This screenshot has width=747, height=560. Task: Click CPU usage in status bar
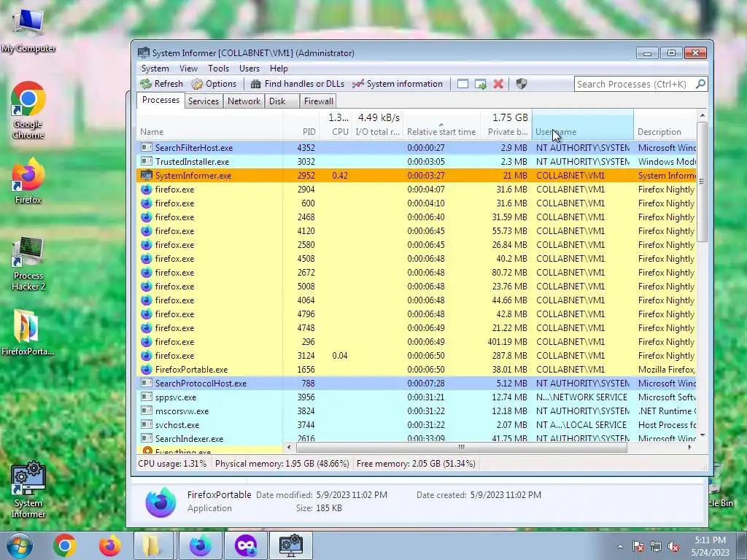(x=172, y=463)
